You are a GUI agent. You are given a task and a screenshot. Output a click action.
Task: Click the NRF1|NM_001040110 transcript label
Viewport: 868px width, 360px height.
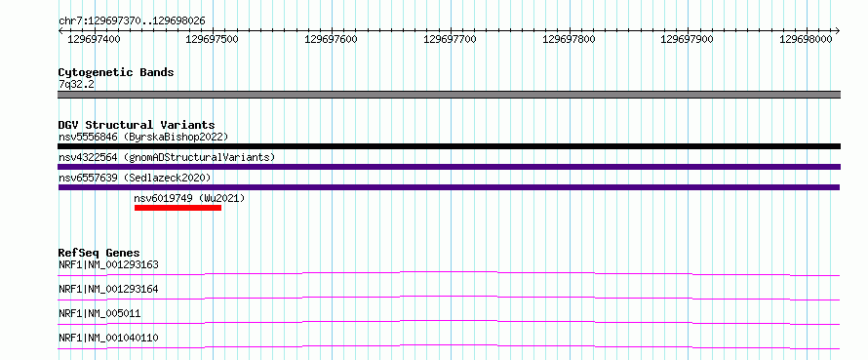(x=108, y=338)
